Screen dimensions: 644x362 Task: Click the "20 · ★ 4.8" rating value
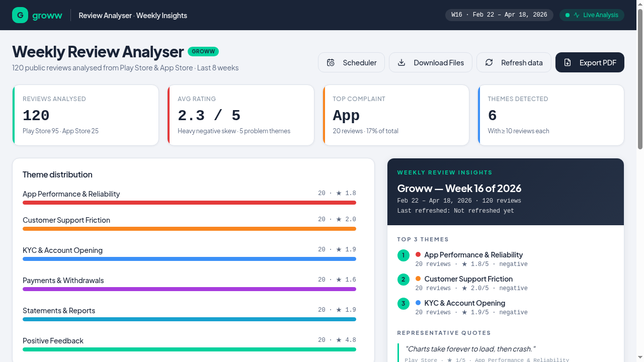(337, 340)
